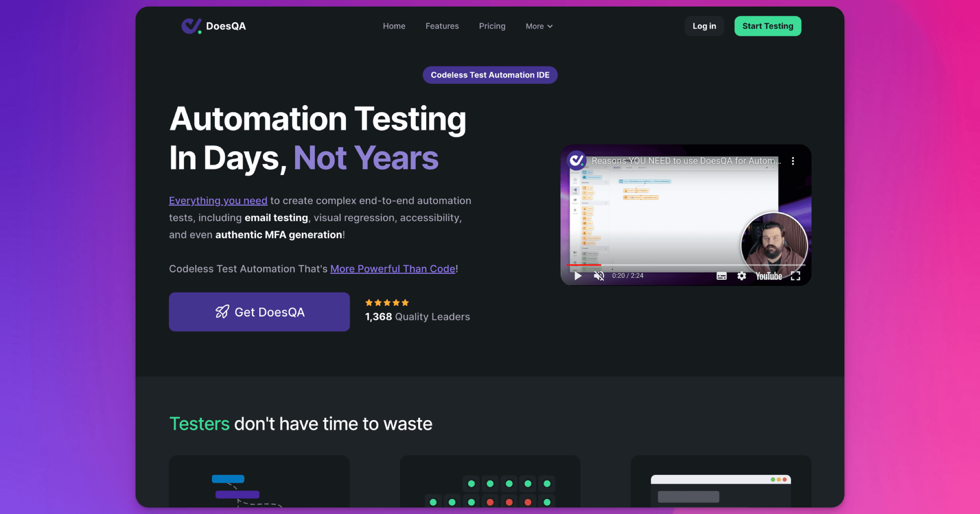Viewport: 980px width, 514px height.
Task: Open the video's three-dot options menu
Action: coord(793,161)
